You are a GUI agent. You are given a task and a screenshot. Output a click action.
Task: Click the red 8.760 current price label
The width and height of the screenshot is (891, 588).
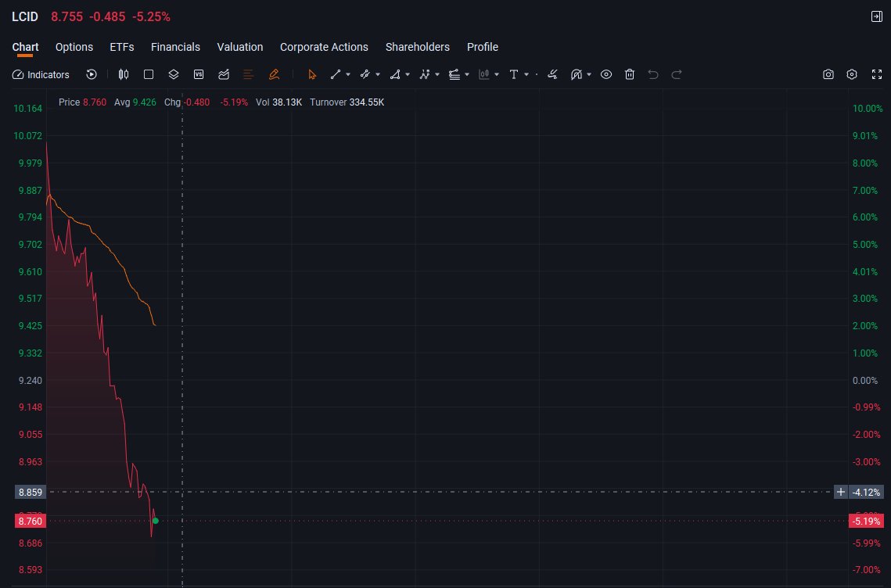tap(30, 522)
